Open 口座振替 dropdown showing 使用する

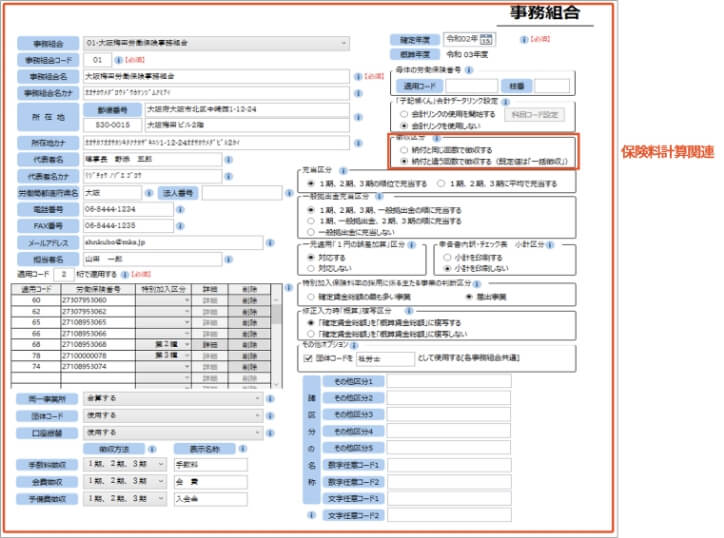[173, 433]
